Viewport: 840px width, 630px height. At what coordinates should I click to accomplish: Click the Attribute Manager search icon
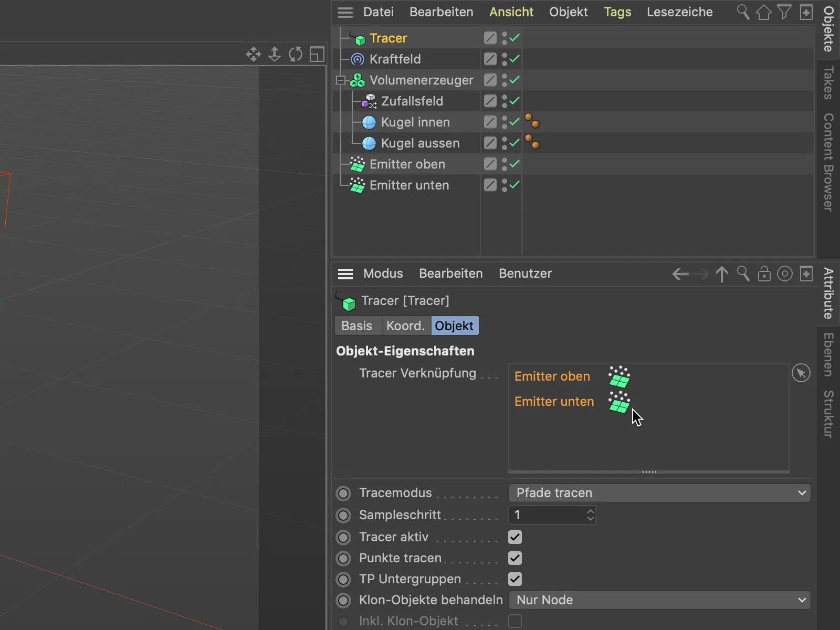tap(743, 274)
